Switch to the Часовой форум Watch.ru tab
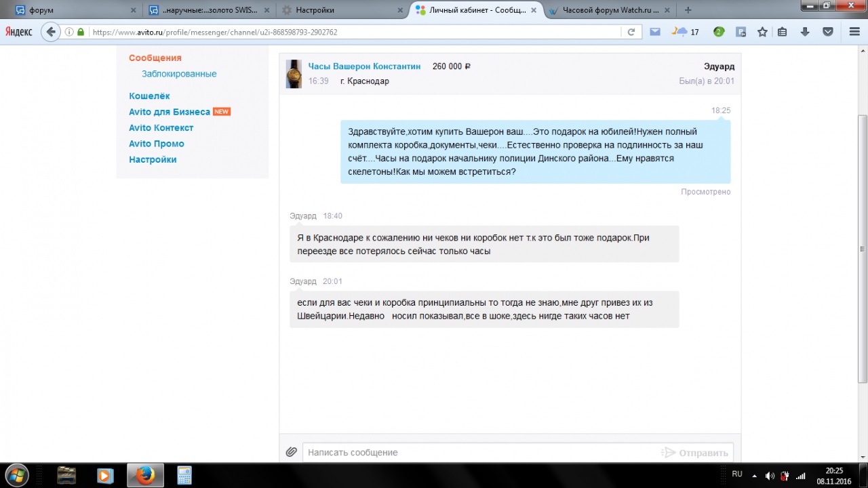 (609, 10)
